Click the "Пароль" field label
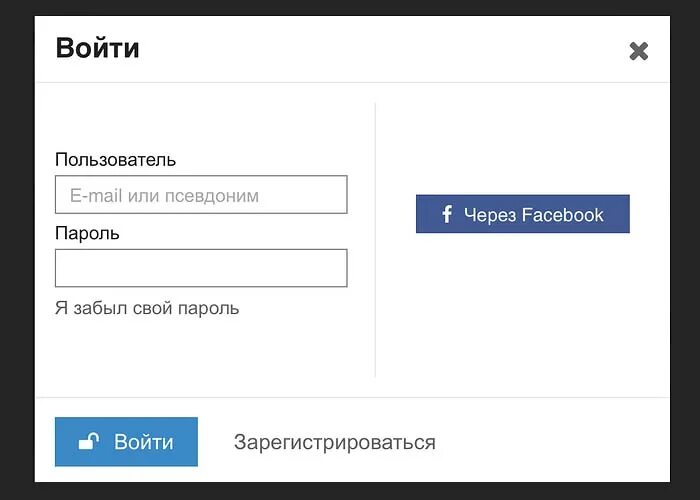The height and width of the screenshot is (500, 700). (87, 233)
